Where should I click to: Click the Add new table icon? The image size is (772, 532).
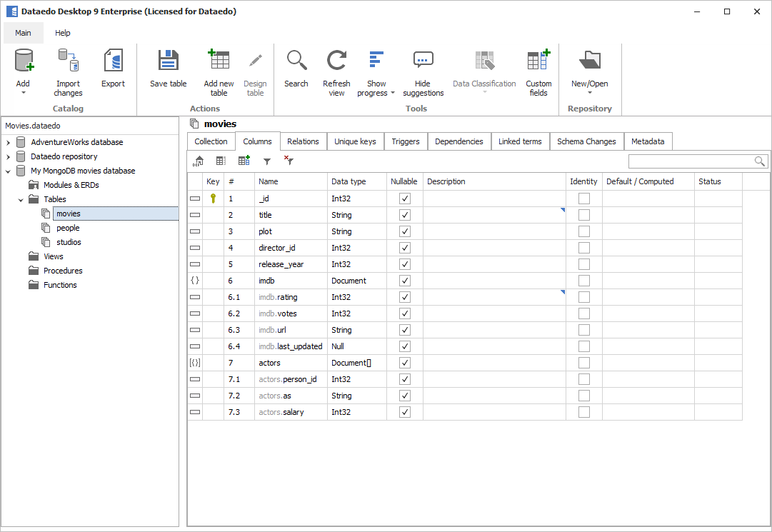(x=219, y=61)
